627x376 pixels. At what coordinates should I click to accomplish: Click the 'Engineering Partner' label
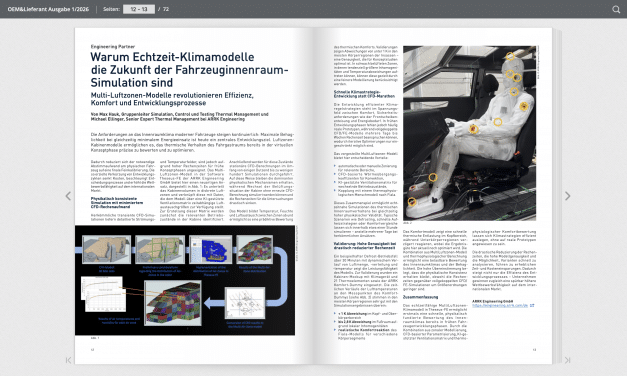tap(113, 46)
